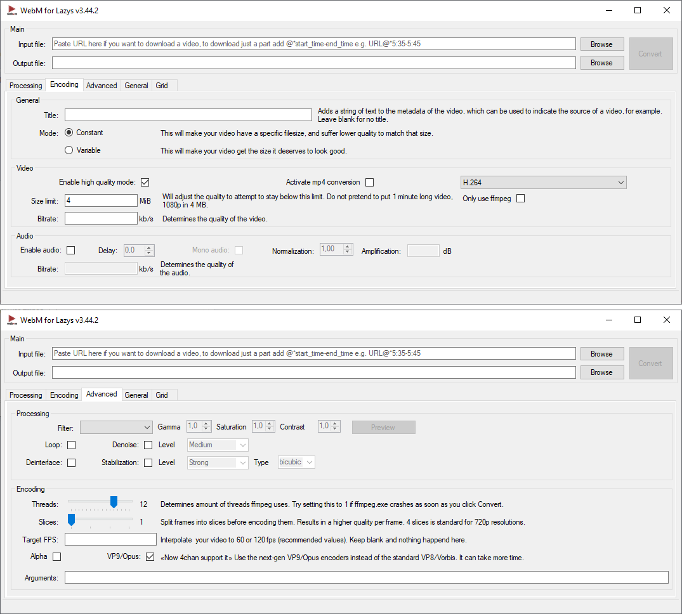
Task: Click the Threads slider handle
Action: click(114, 502)
